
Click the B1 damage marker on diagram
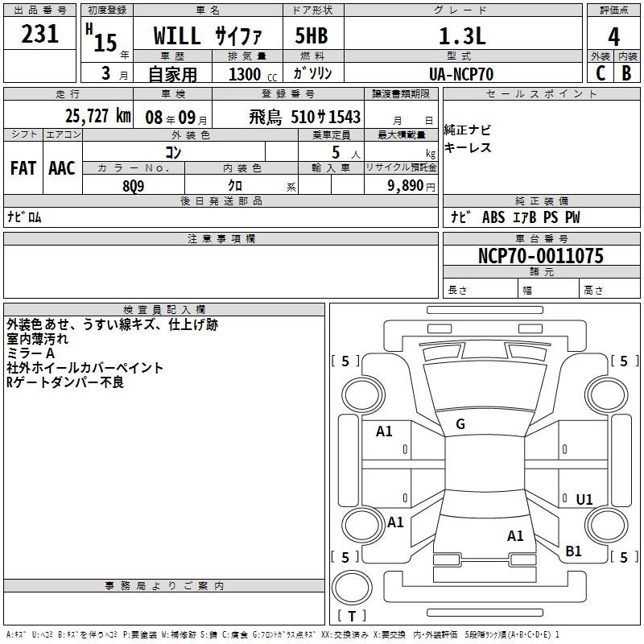573,551
